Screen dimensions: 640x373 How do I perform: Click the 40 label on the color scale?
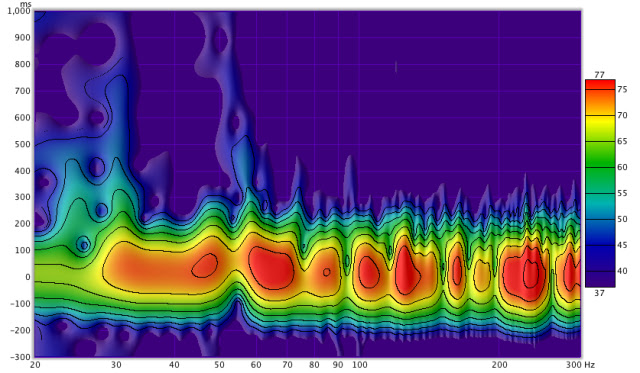[x=622, y=271]
